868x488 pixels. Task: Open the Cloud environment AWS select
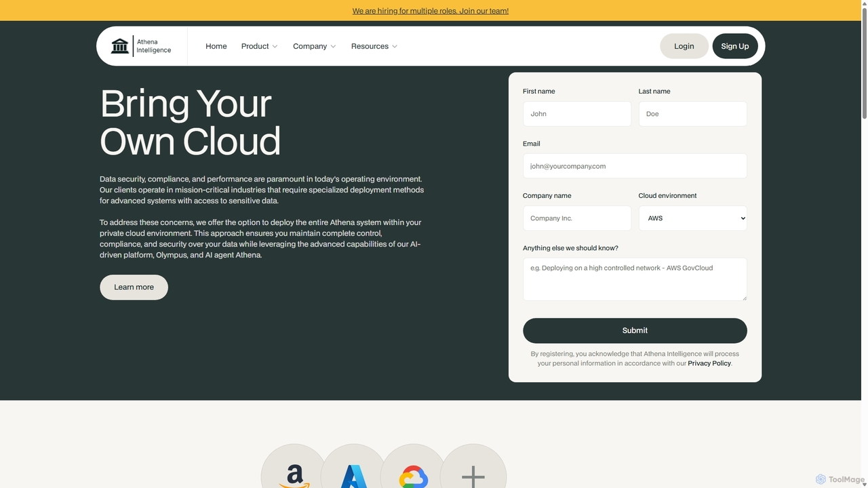[692, 218]
